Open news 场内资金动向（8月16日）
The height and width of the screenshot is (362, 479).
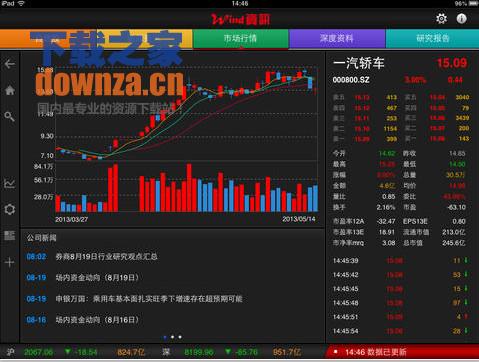(x=97, y=320)
